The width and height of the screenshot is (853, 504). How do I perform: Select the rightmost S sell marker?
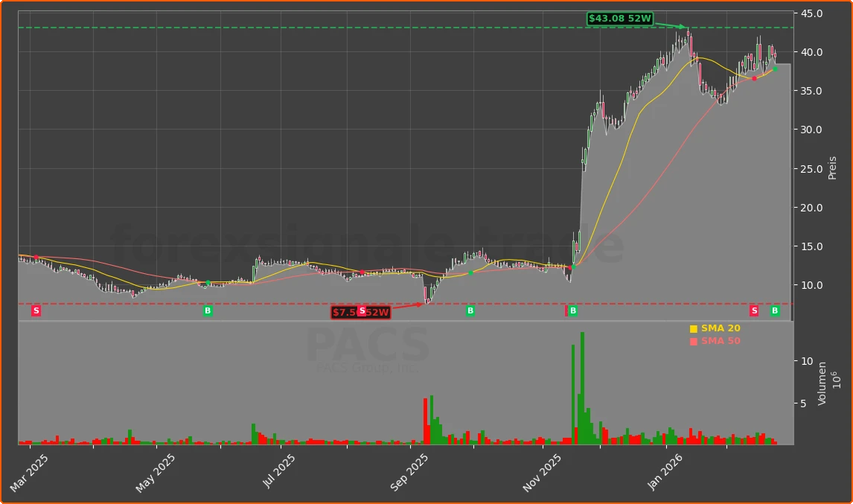754,310
